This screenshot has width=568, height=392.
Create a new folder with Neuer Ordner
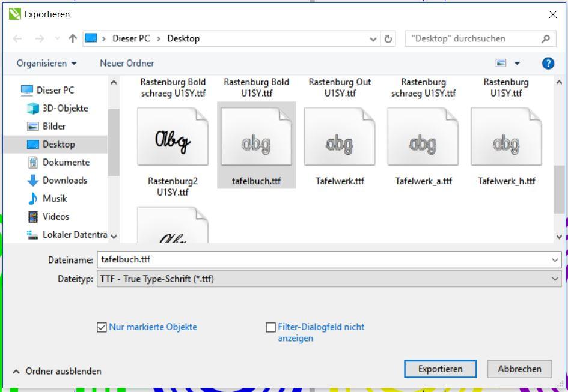(x=127, y=64)
